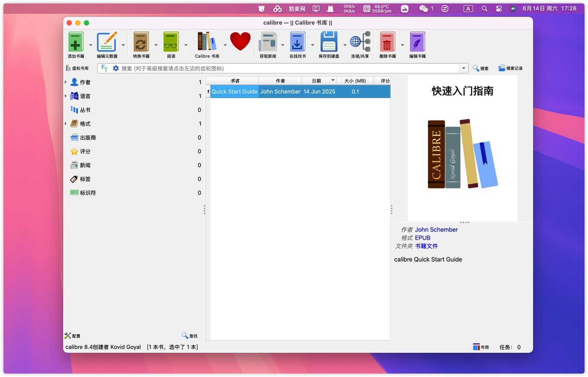Select Series (丛书) in tag browser

pos(85,110)
